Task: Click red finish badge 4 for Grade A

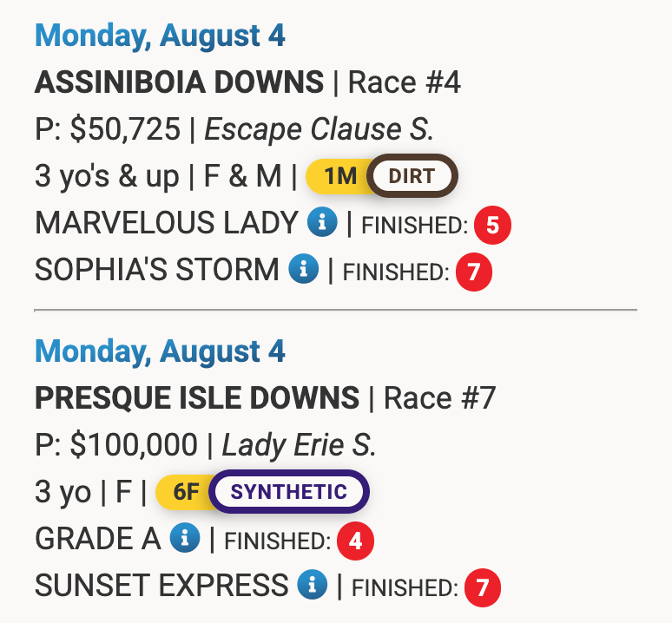Action: [x=355, y=541]
